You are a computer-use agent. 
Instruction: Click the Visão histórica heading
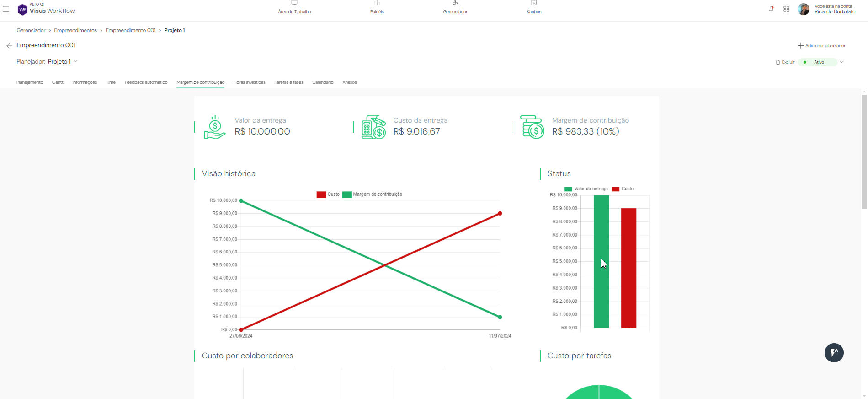click(x=229, y=174)
